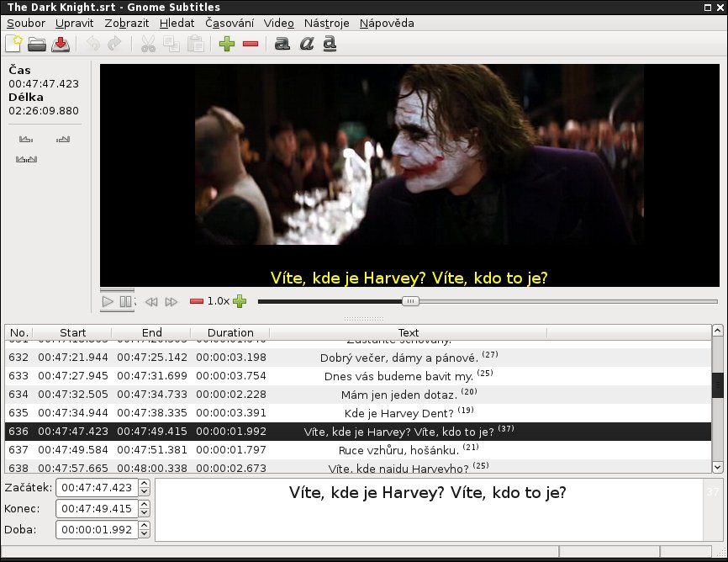Select subtitle "Kde je Harvey Dent?"
The height and width of the screenshot is (562, 728).
357,413
